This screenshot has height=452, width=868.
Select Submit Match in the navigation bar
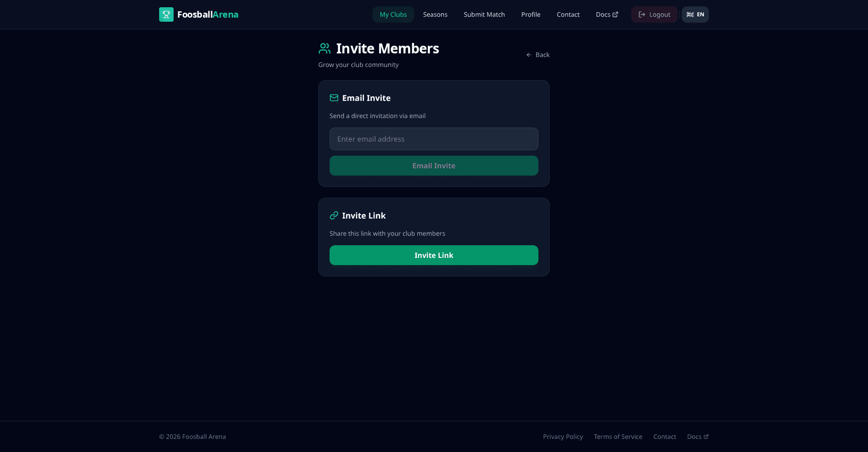[x=484, y=14]
